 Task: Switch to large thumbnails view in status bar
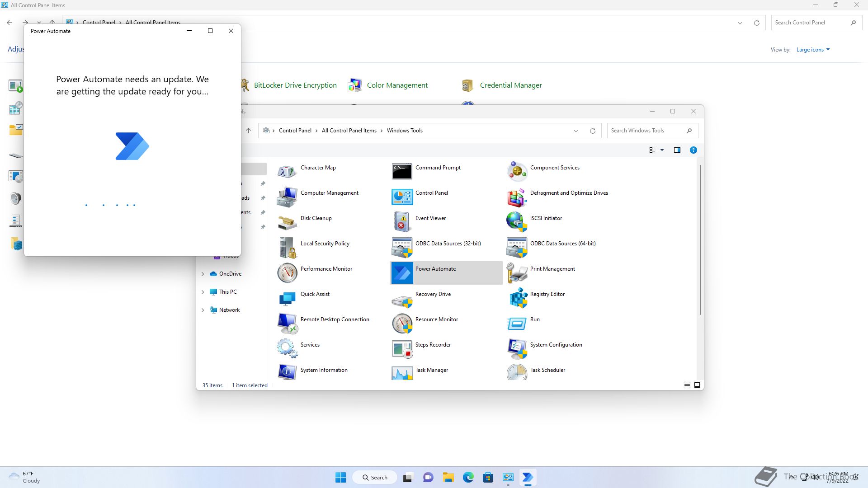(697, 385)
